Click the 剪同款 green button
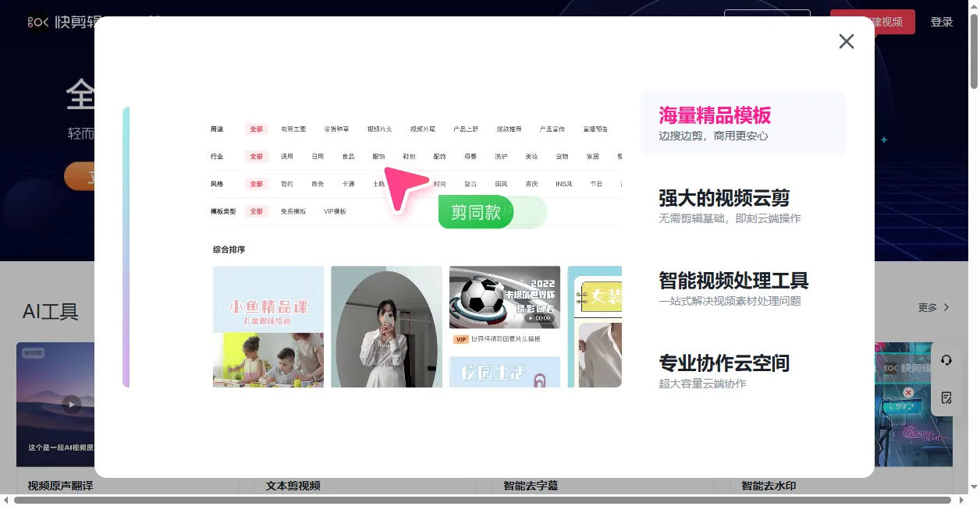The image size is (980, 506). click(476, 212)
